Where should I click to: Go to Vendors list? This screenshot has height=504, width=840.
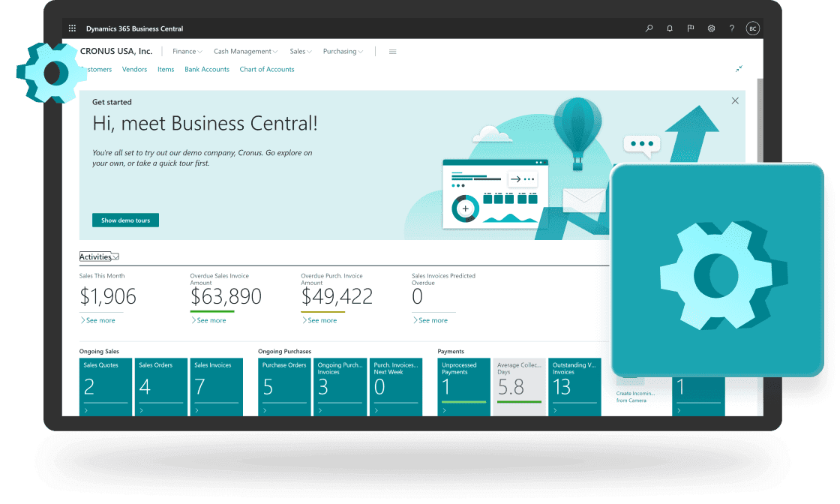coord(134,69)
